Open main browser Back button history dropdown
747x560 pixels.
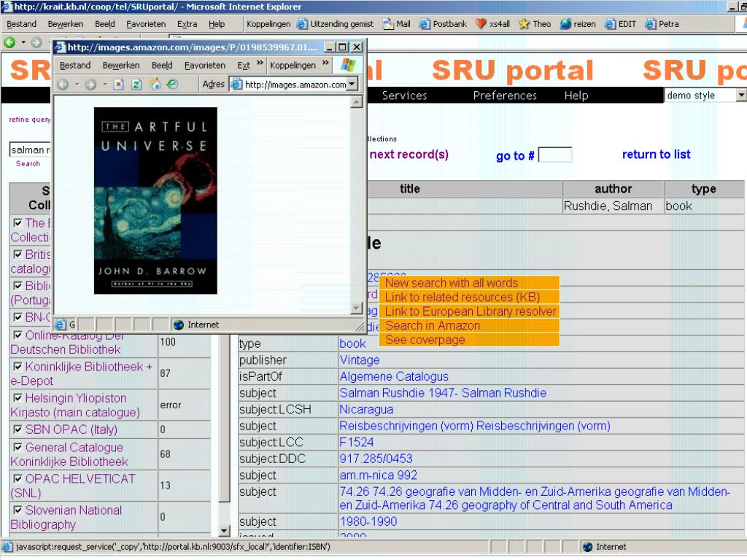23,42
